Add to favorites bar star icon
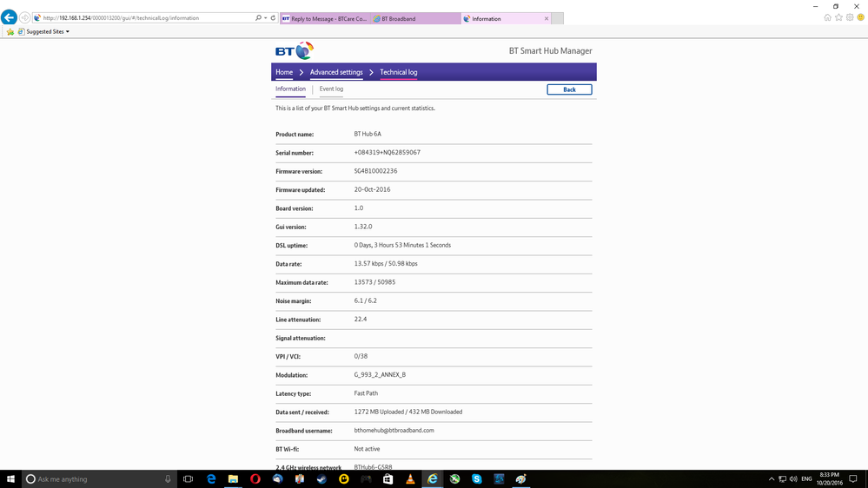 [10, 32]
